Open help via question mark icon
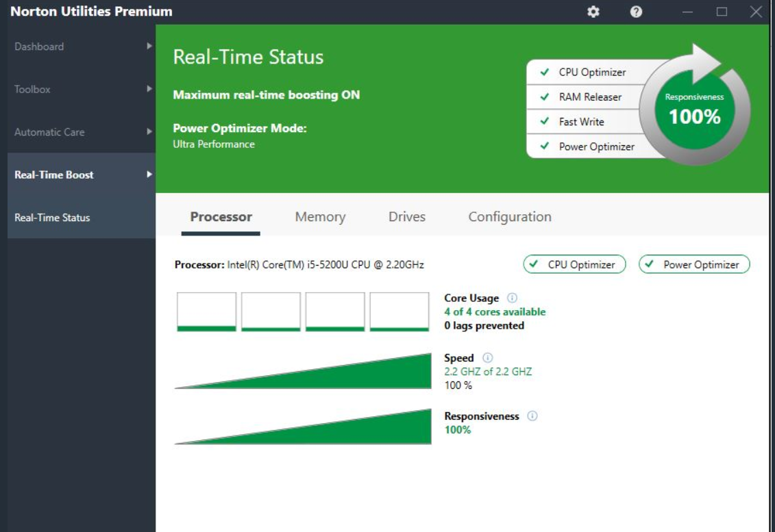Screen dimensions: 775x532 pyautogui.click(x=636, y=12)
